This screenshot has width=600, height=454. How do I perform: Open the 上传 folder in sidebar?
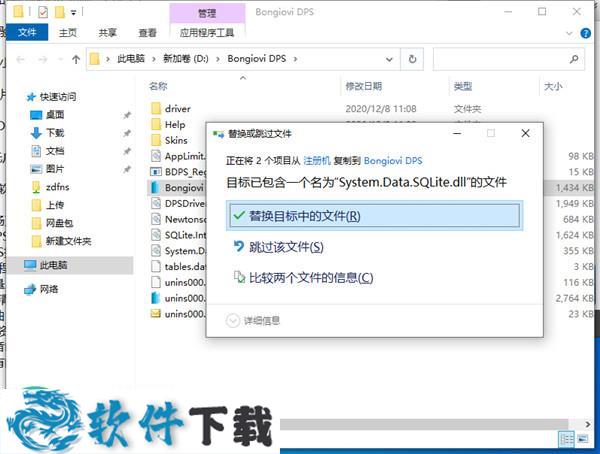tap(55, 205)
